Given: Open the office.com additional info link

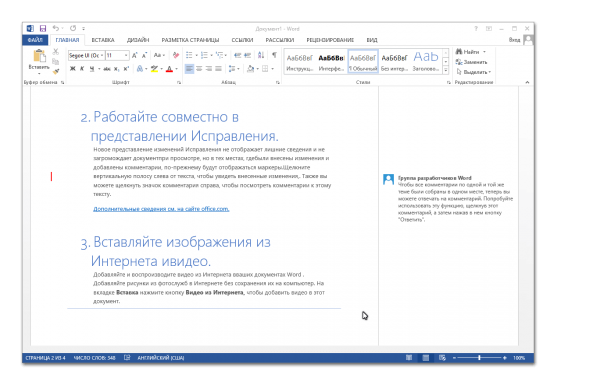Looking at the screenshot, I should click(x=161, y=209).
